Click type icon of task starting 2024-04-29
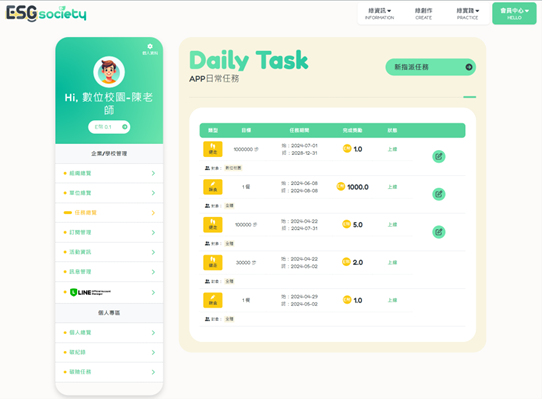Viewport: 542px width, 399px height. (x=213, y=300)
